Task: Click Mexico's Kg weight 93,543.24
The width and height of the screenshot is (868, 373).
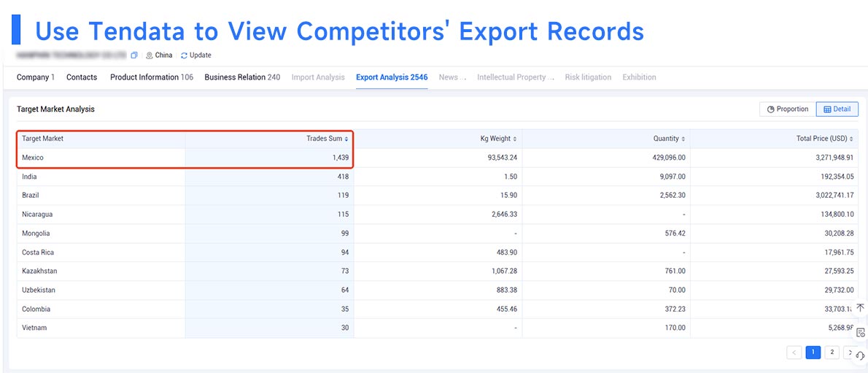Action: tap(502, 158)
